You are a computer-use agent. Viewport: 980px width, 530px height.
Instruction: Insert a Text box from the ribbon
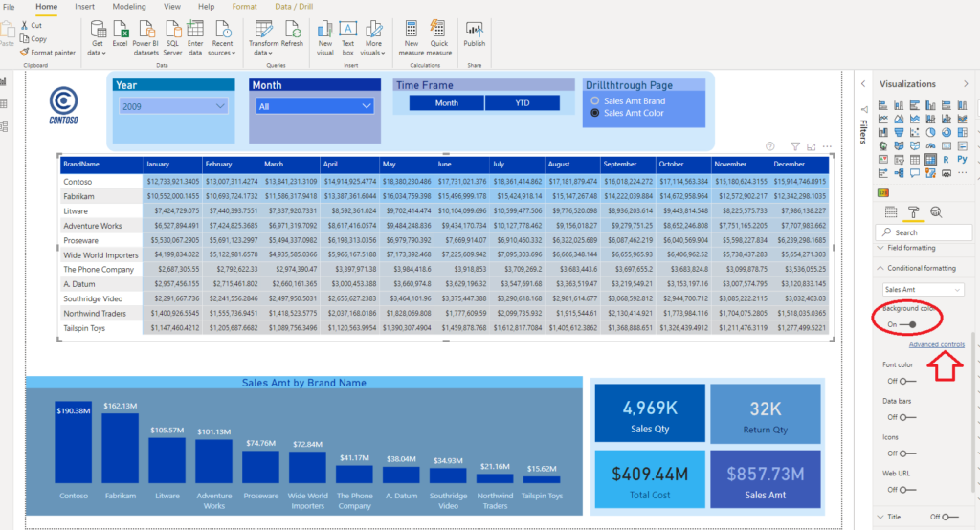coord(347,37)
